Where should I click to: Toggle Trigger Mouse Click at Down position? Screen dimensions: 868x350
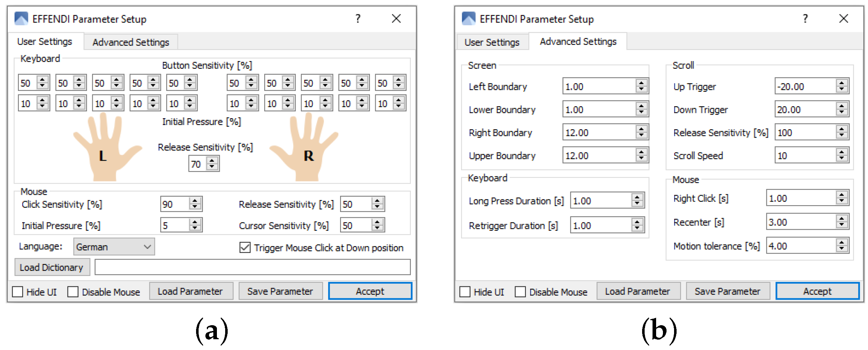tap(245, 248)
